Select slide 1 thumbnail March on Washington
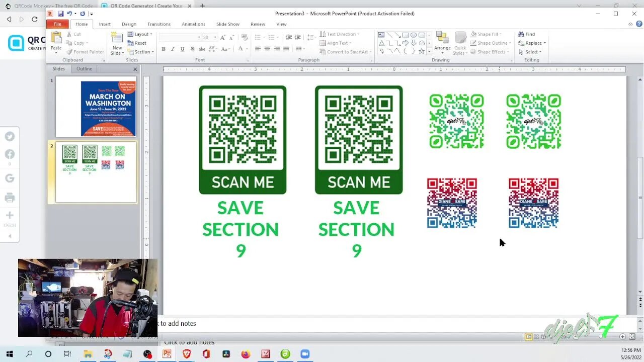644x362 pixels. (96, 107)
